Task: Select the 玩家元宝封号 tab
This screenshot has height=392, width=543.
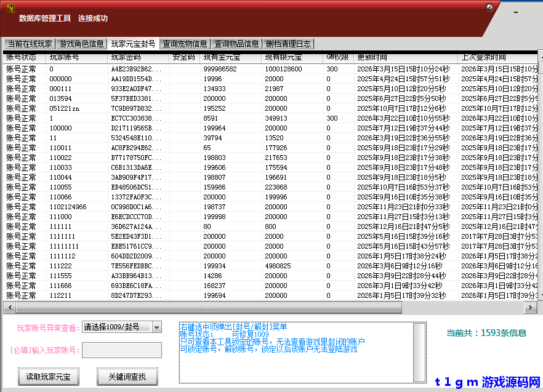Action: [133, 44]
